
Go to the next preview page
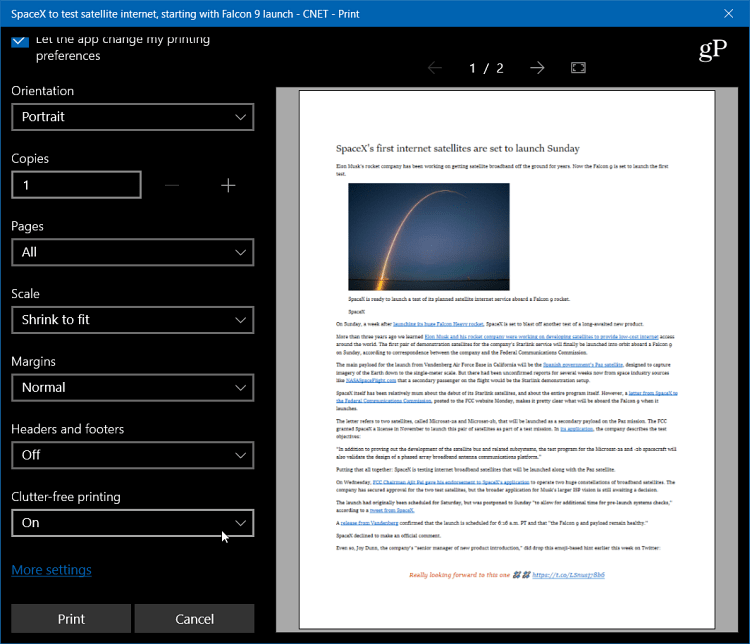coord(537,68)
